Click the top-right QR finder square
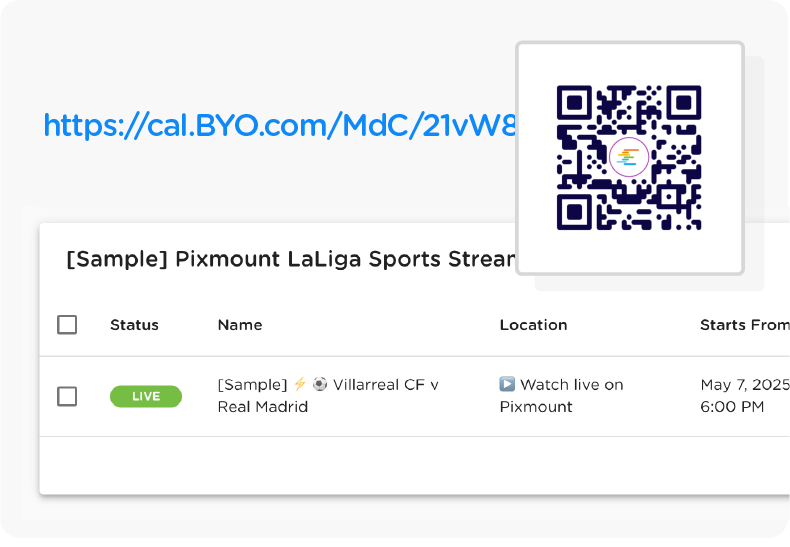The width and height of the screenshot is (790, 547). pyautogui.click(x=684, y=103)
